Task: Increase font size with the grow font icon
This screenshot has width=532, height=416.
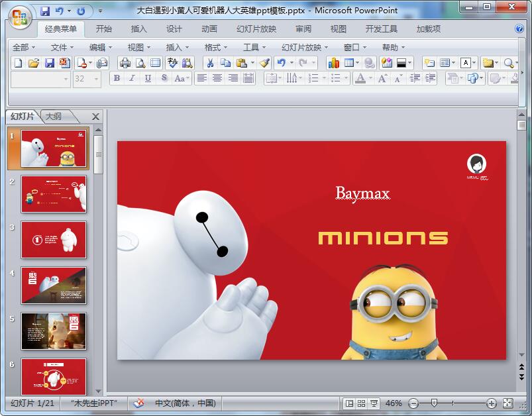Action: [382, 79]
